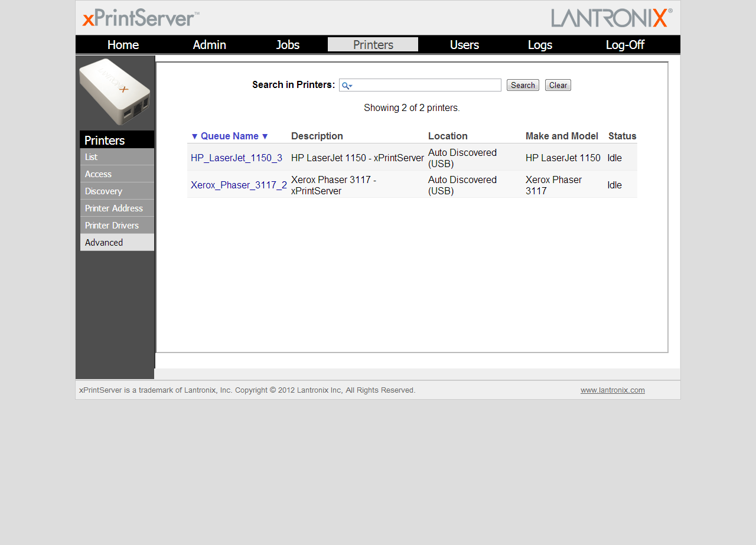The image size is (756, 545).
Task: Visit the www.lantronix.com link
Action: (612, 390)
